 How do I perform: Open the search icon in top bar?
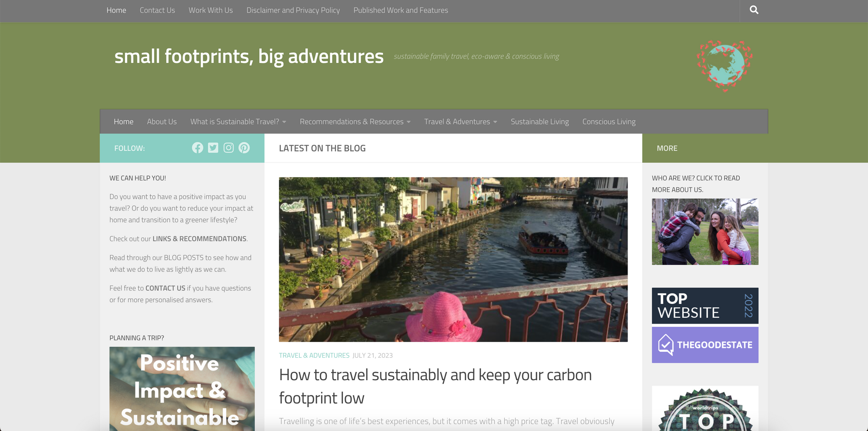(x=754, y=10)
